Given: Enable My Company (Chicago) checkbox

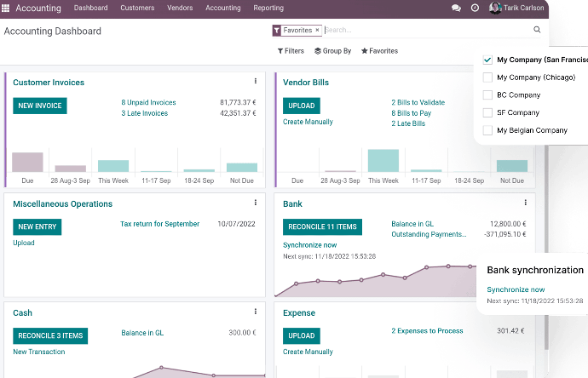Looking at the screenshot, I should pos(487,77).
